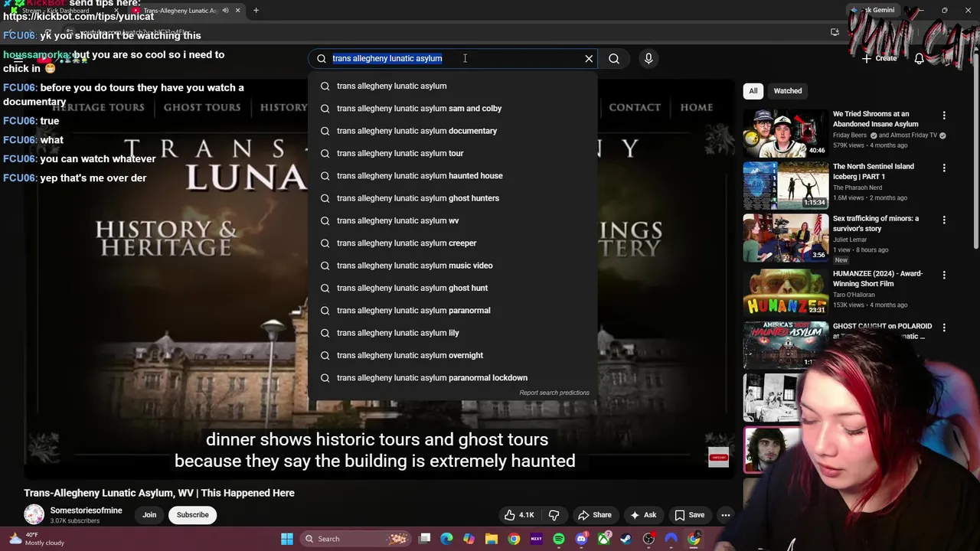980x551 pixels.
Task: Click the YouTube search magnifier button
Action: click(x=614, y=58)
